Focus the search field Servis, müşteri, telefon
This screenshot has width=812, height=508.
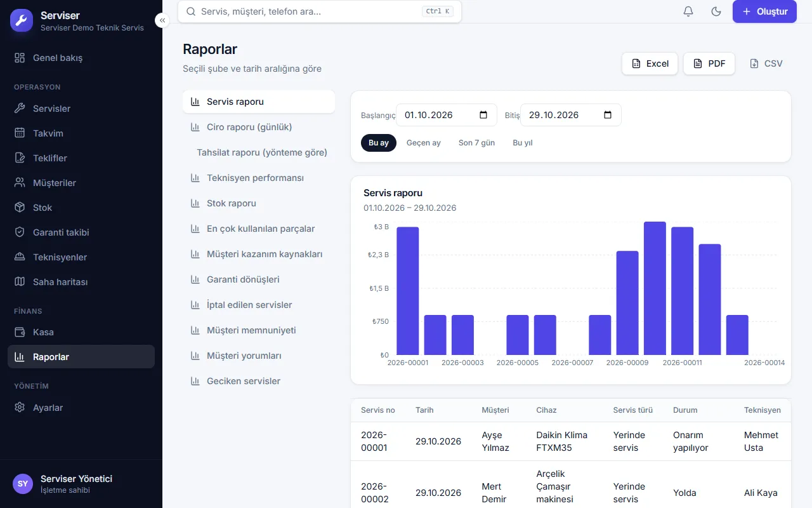point(320,11)
